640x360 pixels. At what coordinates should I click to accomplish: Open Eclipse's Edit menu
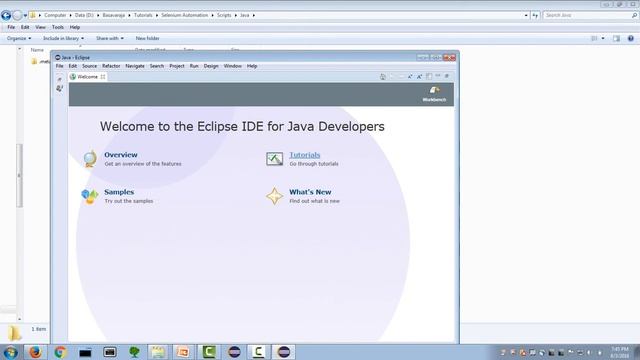coord(73,66)
